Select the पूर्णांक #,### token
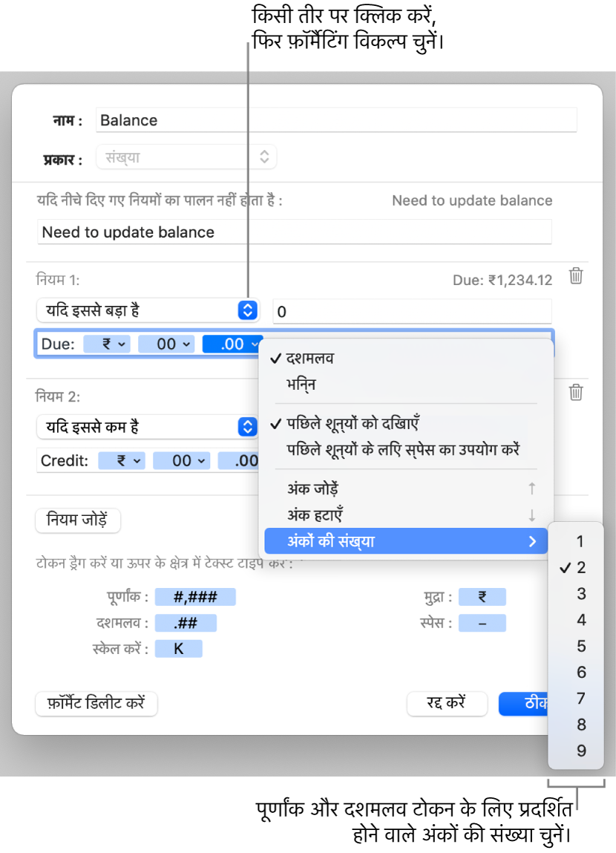The image size is (616, 853). tap(195, 597)
